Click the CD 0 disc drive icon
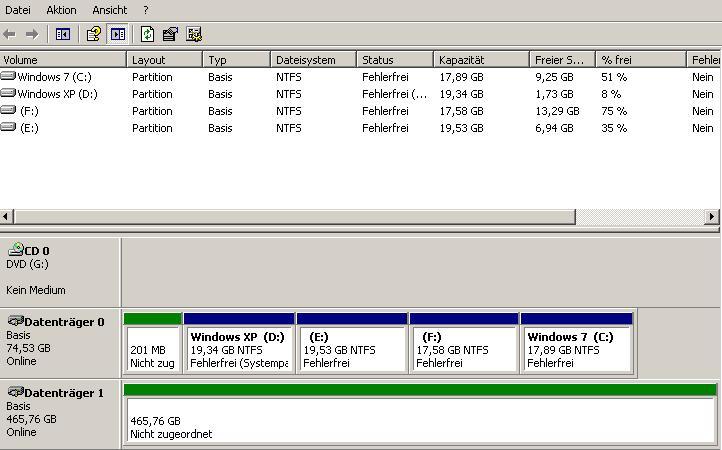Image resolution: width=722 pixels, height=450 pixels. [16, 249]
